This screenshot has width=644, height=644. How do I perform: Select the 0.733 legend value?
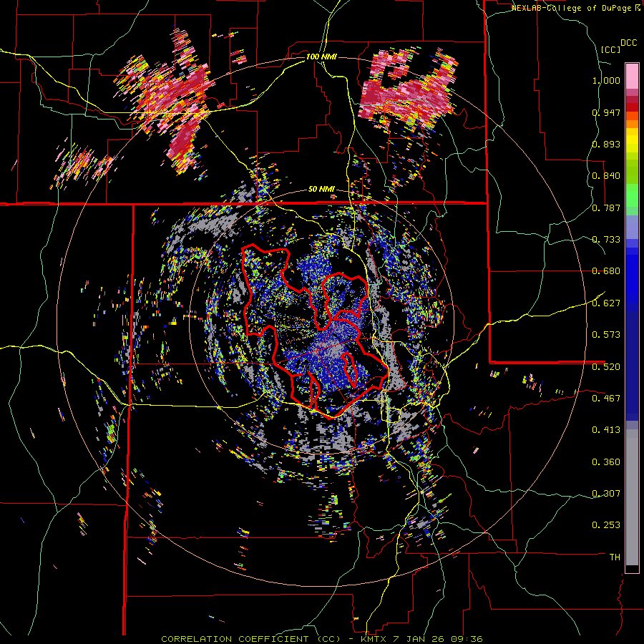pyautogui.click(x=606, y=240)
